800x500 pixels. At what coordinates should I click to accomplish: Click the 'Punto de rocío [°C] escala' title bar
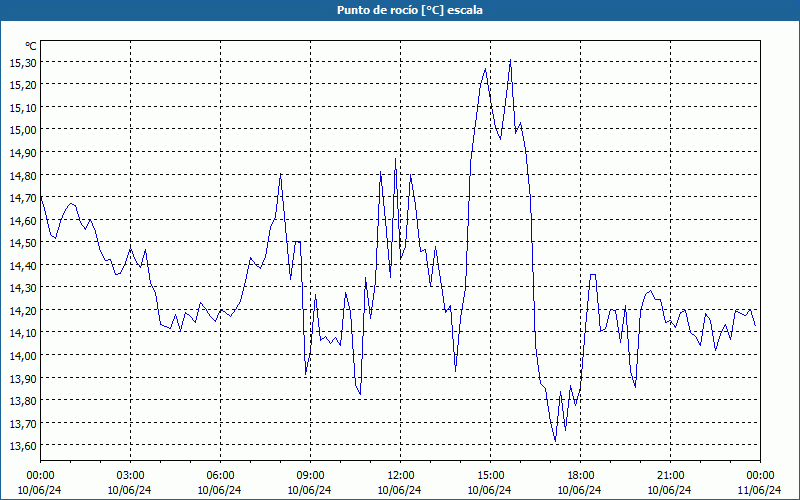coord(400,10)
